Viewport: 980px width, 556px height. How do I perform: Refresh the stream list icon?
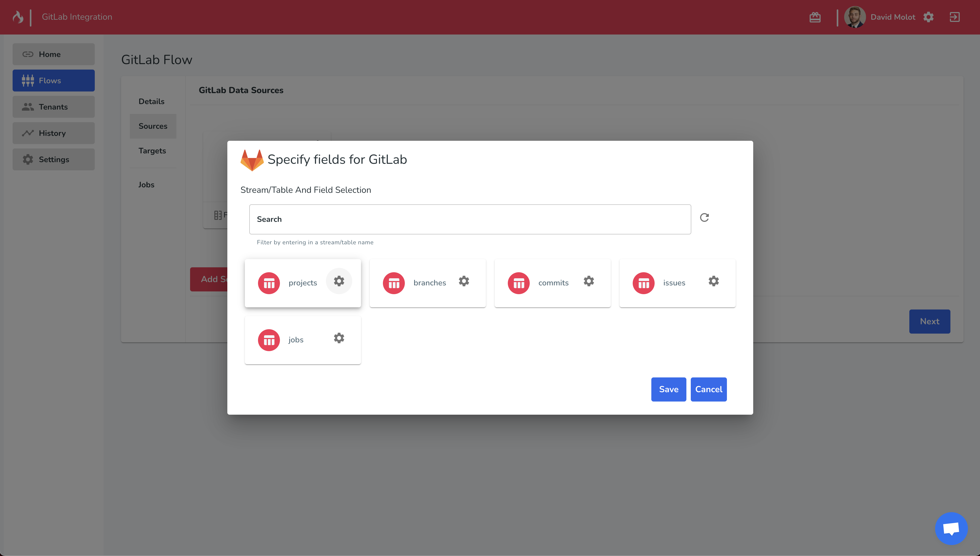704,217
